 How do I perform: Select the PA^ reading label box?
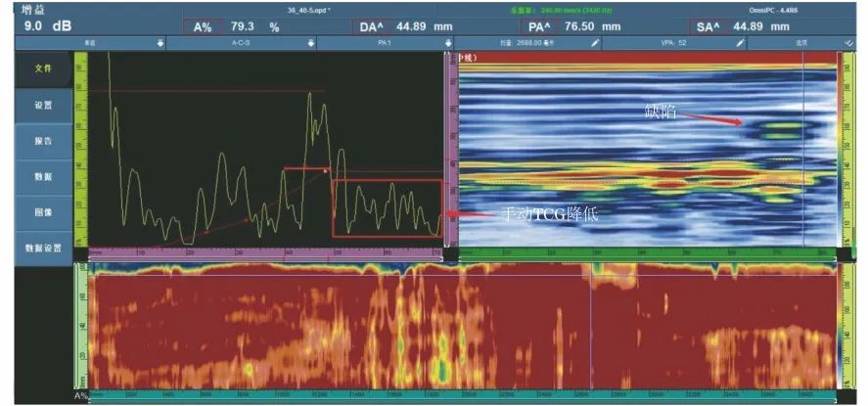click(x=537, y=27)
